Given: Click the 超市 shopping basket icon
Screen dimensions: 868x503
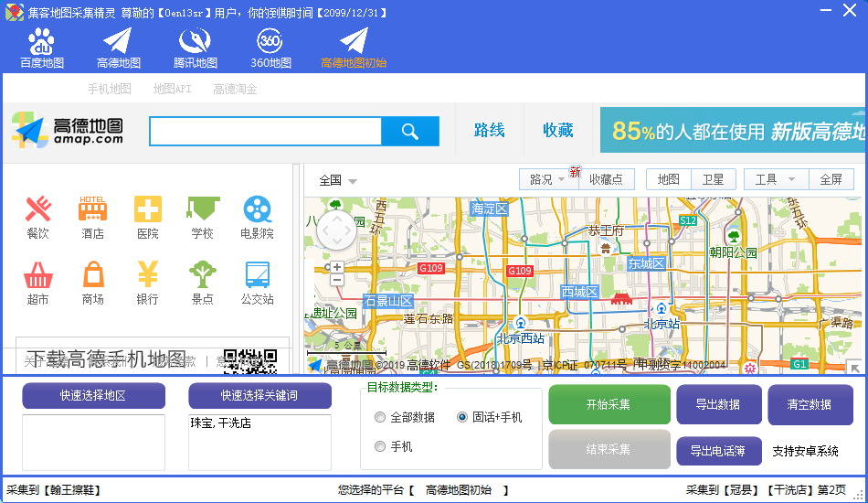Looking at the screenshot, I should click(38, 274).
